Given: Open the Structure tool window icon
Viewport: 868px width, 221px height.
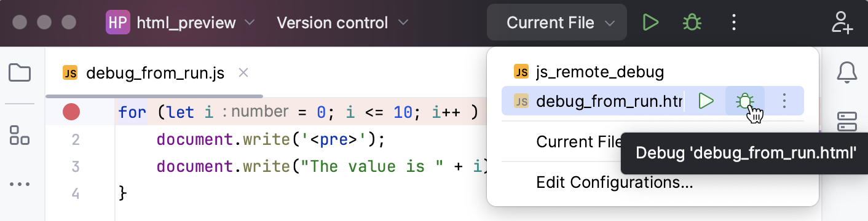Looking at the screenshot, I should click(20, 135).
